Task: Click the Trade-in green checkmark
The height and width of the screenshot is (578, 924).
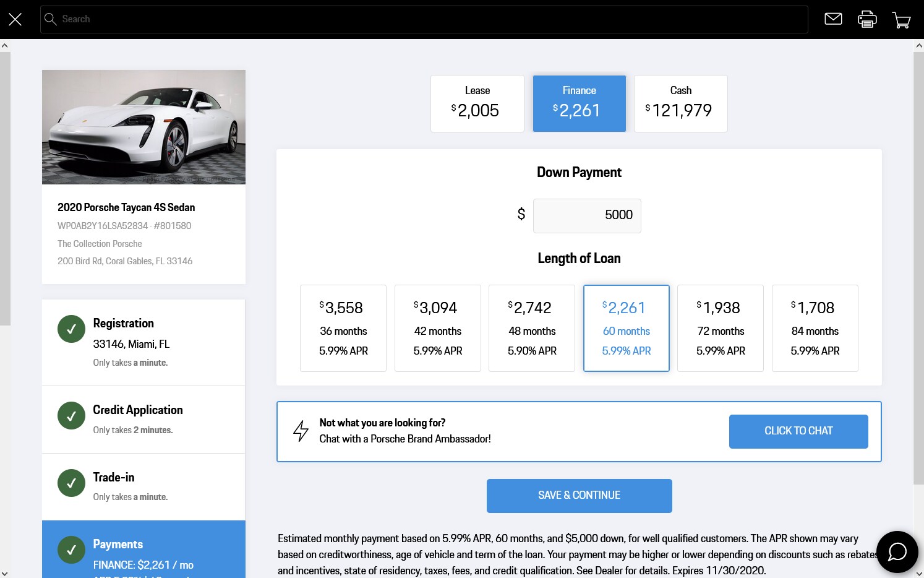Action: [71, 483]
